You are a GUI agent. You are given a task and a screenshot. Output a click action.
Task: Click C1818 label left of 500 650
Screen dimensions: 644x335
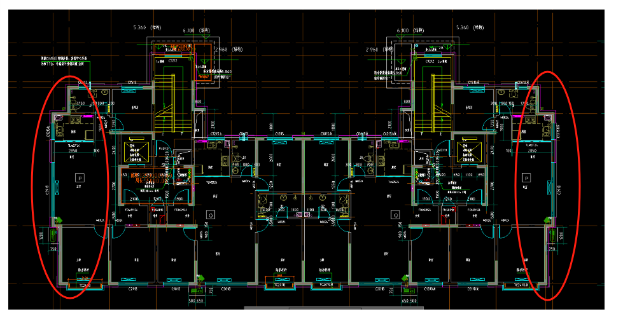(x=176, y=289)
